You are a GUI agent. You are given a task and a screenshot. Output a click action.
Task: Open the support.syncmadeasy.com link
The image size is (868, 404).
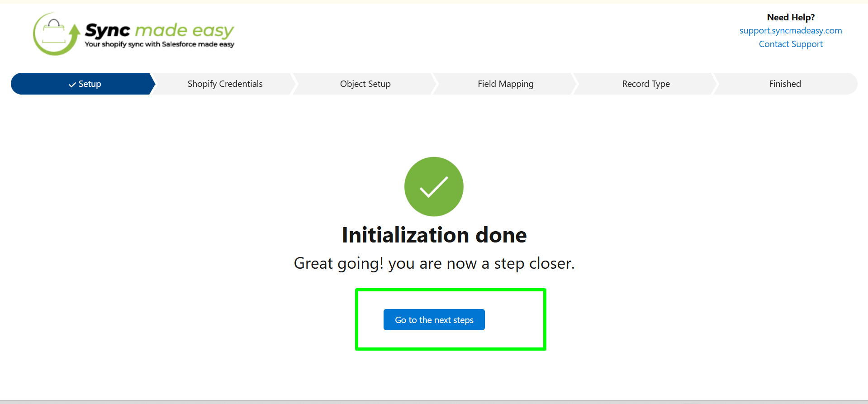pyautogui.click(x=790, y=31)
